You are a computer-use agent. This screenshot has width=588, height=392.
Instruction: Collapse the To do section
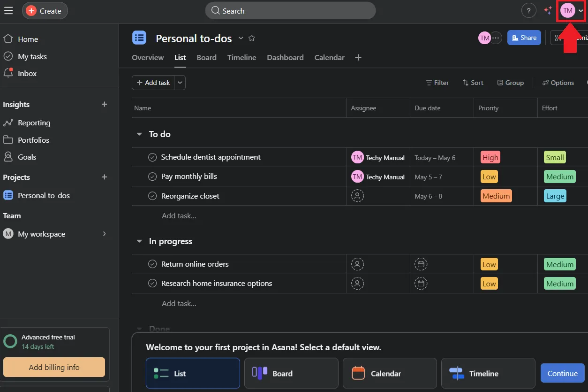[139, 134]
